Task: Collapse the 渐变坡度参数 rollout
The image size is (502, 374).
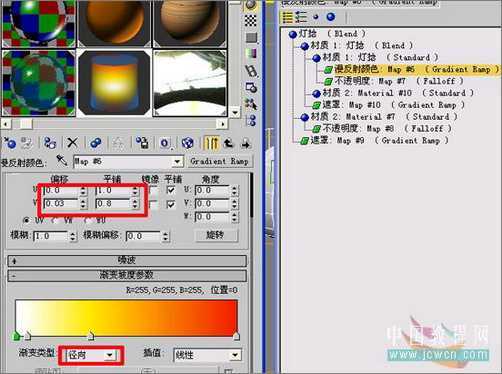Action: [127, 275]
